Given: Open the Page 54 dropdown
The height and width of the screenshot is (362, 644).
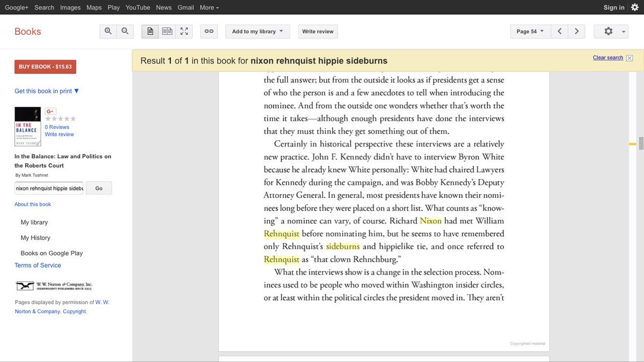Looking at the screenshot, I should point(530,32).
